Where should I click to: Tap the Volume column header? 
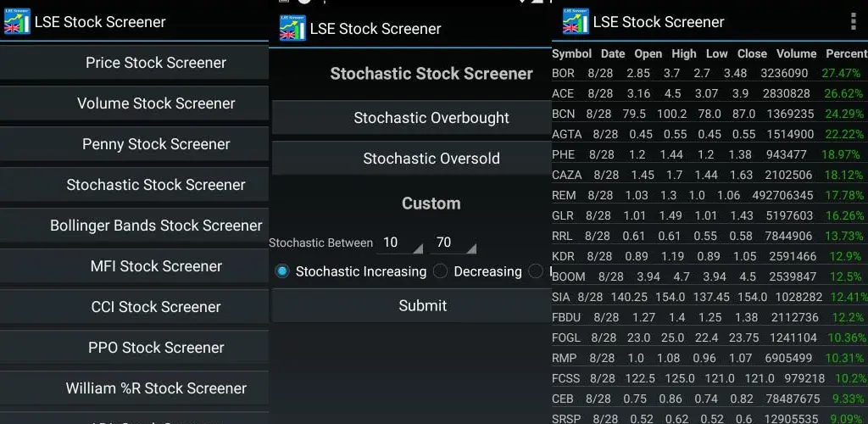click(796, 53)
